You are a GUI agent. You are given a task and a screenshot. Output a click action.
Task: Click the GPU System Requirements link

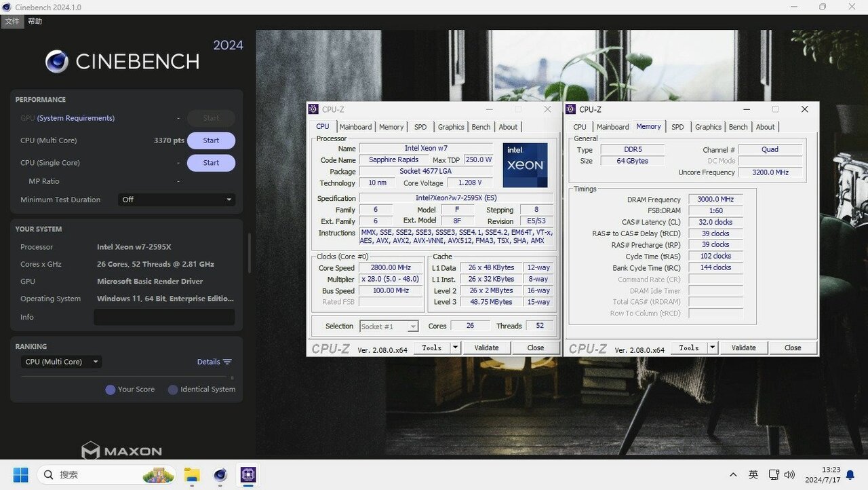(x=75, y=118)
